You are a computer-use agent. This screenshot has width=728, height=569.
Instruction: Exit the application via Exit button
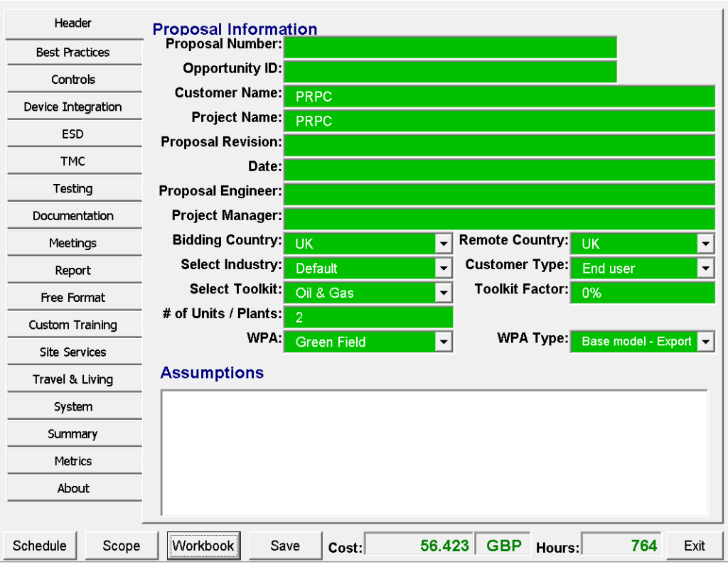[x=695, y=546]
